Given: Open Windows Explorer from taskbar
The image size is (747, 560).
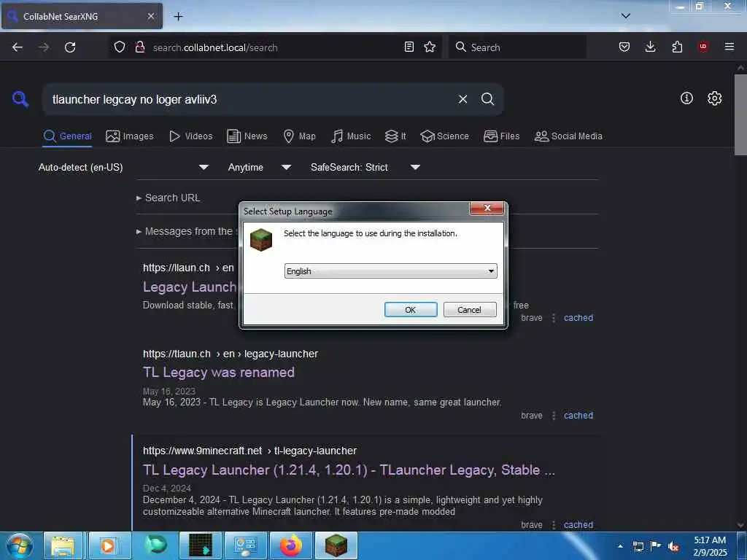Looking at the screenshot, I should [63, 546].
